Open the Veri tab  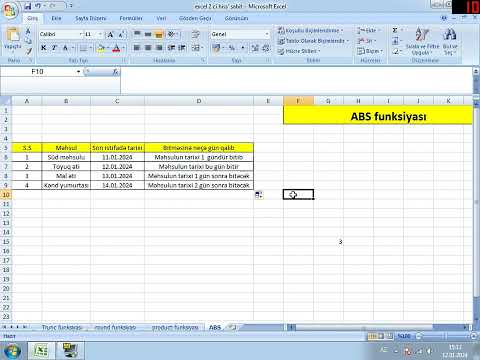tap(161, 18)
